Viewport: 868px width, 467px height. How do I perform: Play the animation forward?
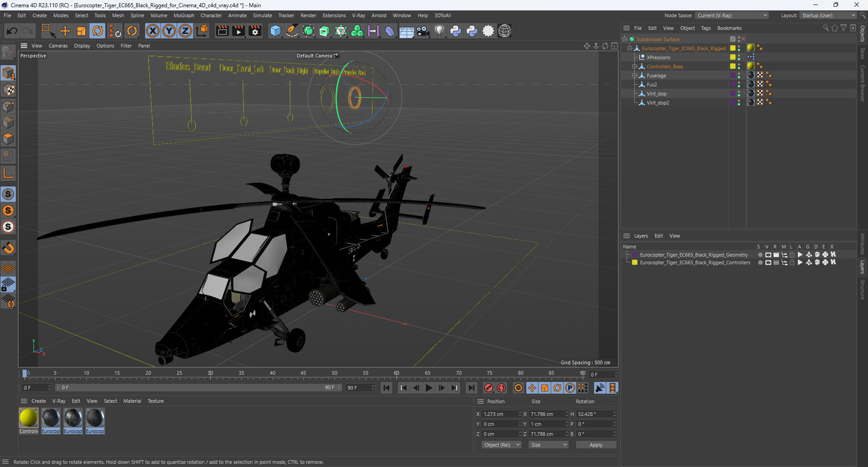429,388
